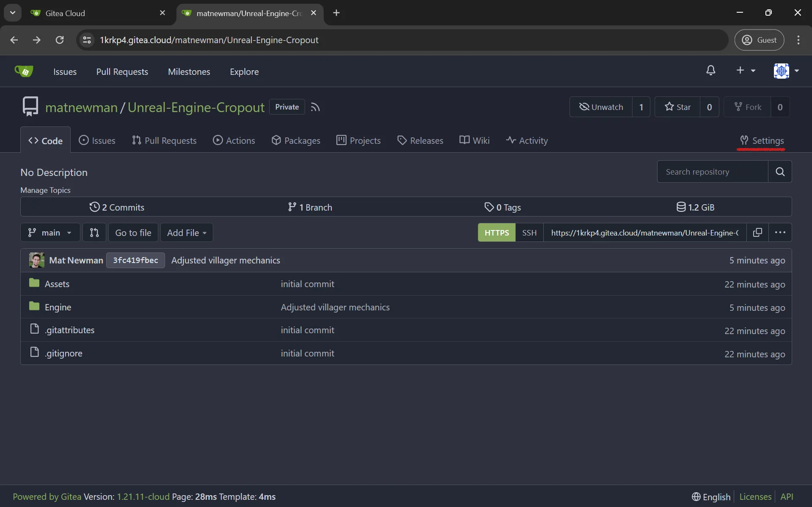Switch to the Code tab
The width and height of the screenshot is (812, 507).
(45, 140)
